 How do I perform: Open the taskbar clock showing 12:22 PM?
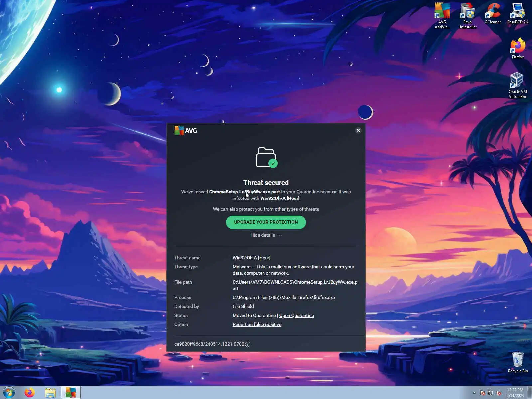tap(515, 393)
